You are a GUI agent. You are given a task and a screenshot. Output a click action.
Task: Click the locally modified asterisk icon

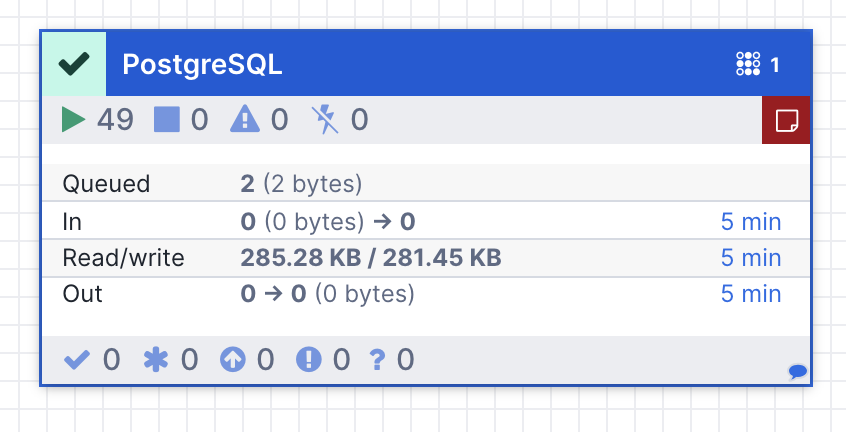(155, 360)
